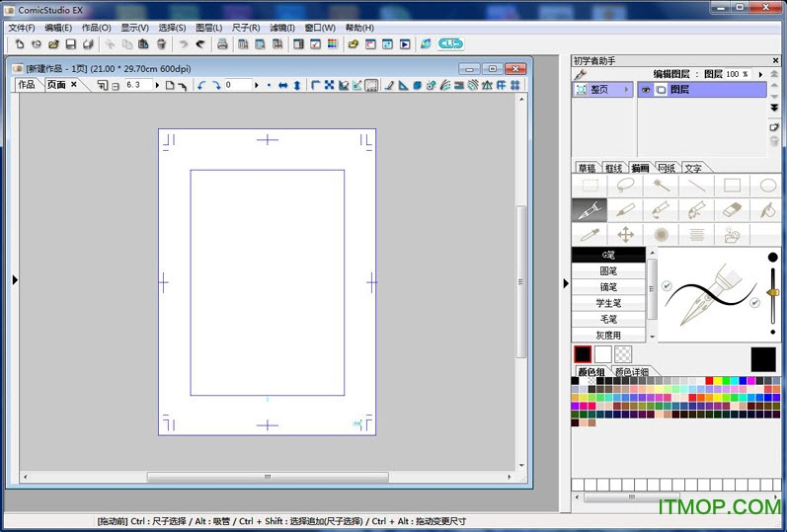
Task: Select the Lasso selection tool
Action: pos(625,186)
